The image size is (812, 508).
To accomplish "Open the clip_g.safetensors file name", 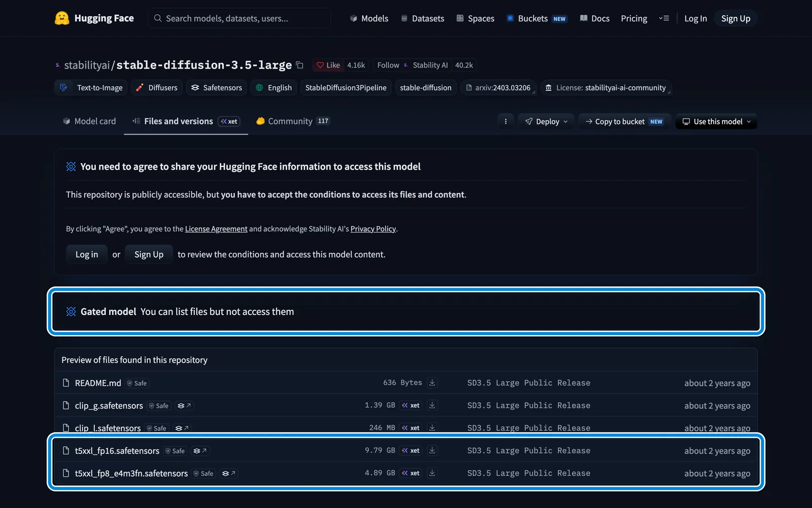I will pyautogui.click(x=109, y=405).
